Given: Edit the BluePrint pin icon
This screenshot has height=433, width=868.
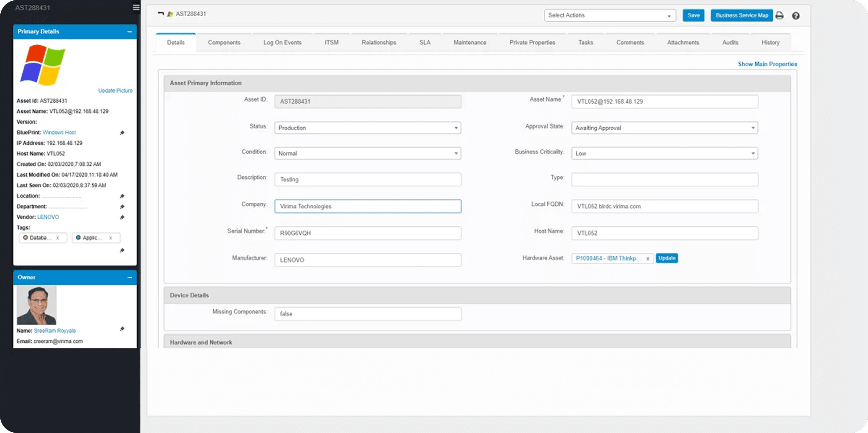Looking at the screenshot, I should pos(122,133).
